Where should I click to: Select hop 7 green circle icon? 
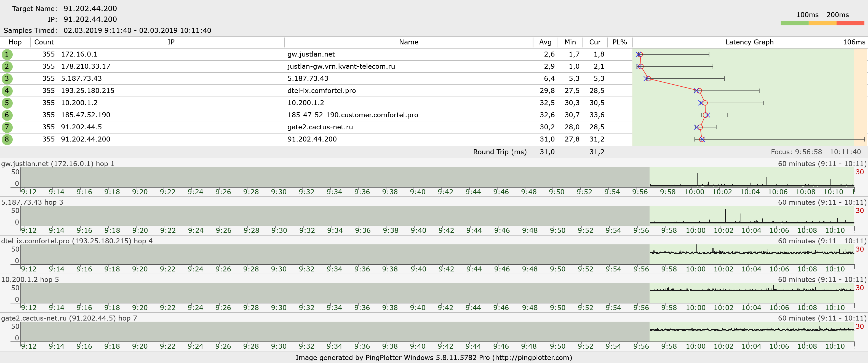(7, 127)
